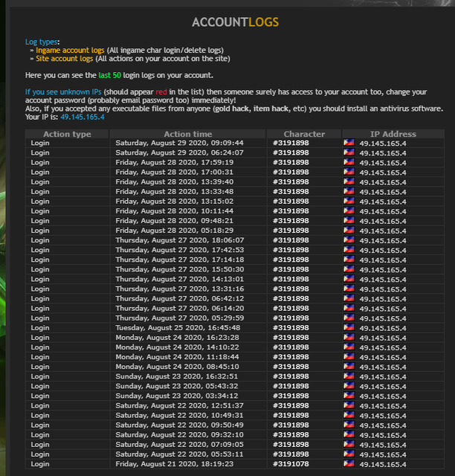Click IP address in the August 21 18:19:23 row
455x476 pixels.
[383, 464]
